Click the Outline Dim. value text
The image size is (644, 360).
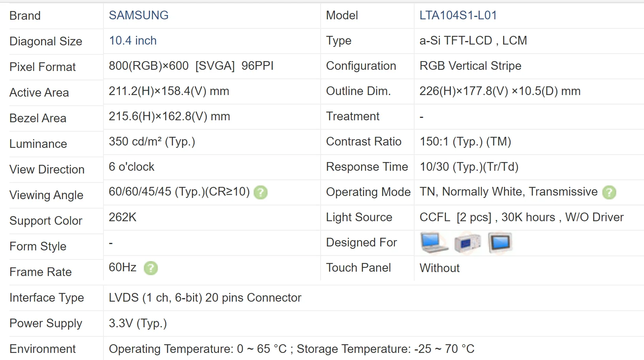(x=500, y=91)
